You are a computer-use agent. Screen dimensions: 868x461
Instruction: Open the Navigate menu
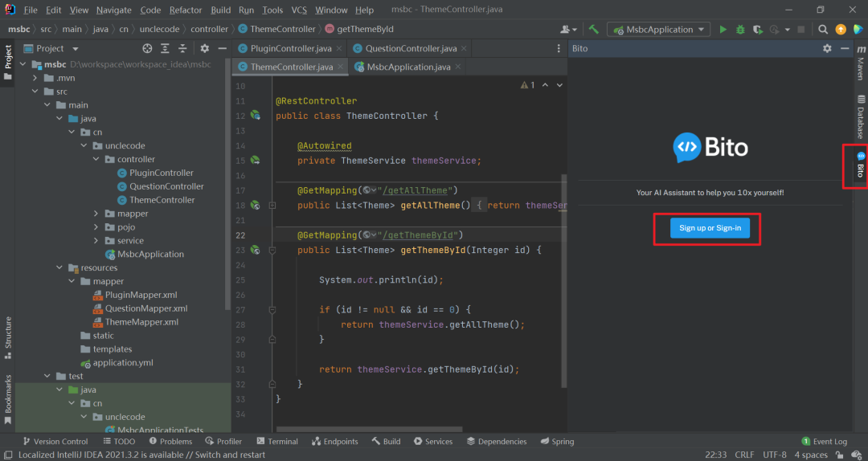[113, 10]
